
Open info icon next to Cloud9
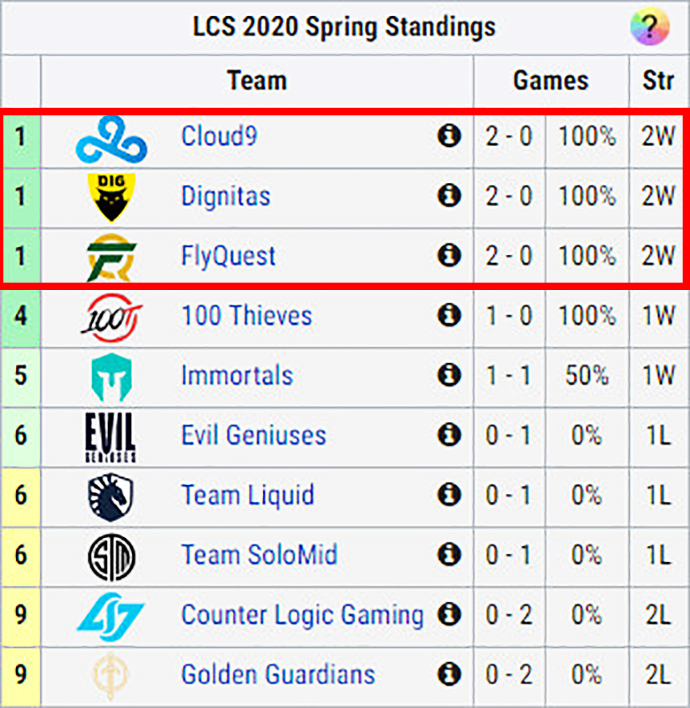tap(449, 136)
